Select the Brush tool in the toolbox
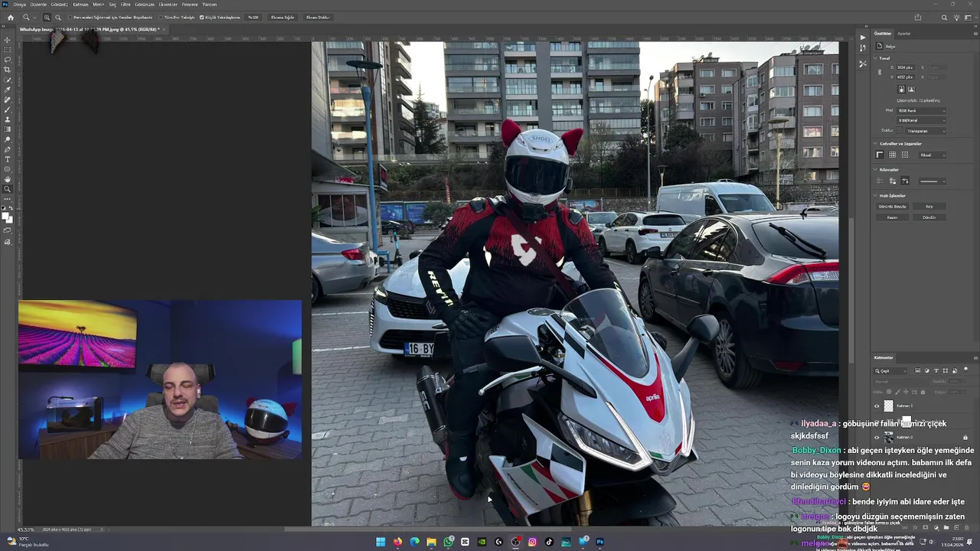The height and width of the screenshot is (551, 980). click(x=8, y=109)
